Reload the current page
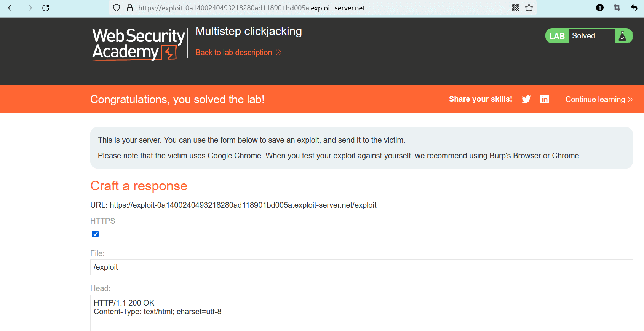The height and width of the screenshot is (331, 644). coord(46,8)
